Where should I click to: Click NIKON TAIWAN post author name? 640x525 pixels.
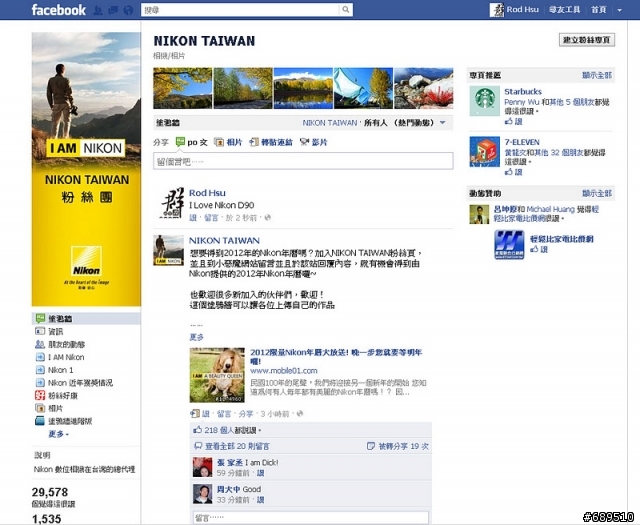click(224, 240)
